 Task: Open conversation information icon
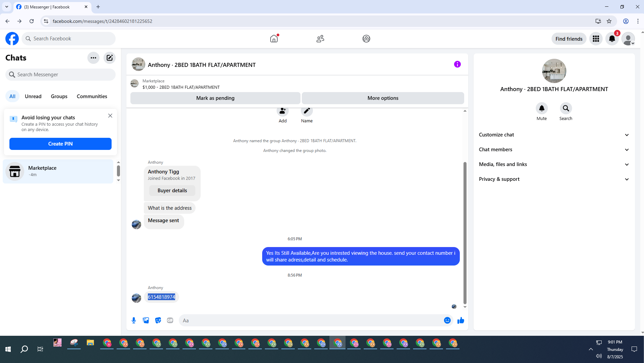tap(457, 64)
